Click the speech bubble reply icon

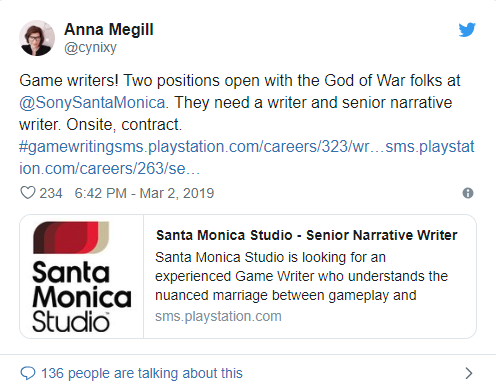click(x=28, y=373)
